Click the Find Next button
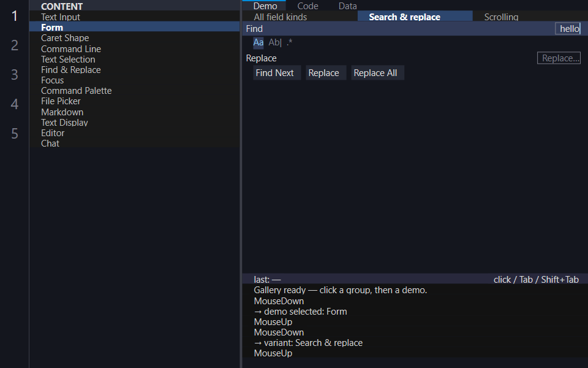Image resolution: width=588 pixels, height=368 pixels. 277,73
